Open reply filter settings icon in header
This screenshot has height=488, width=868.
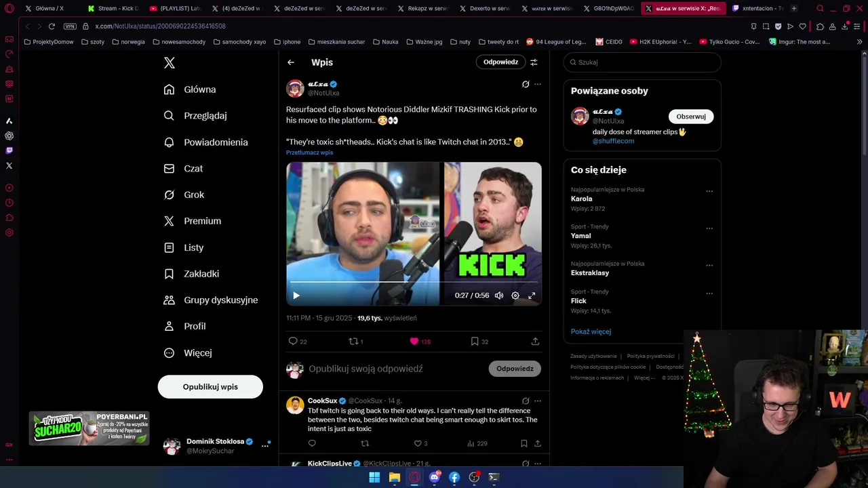pyautogui.click(x=534, y=62)
